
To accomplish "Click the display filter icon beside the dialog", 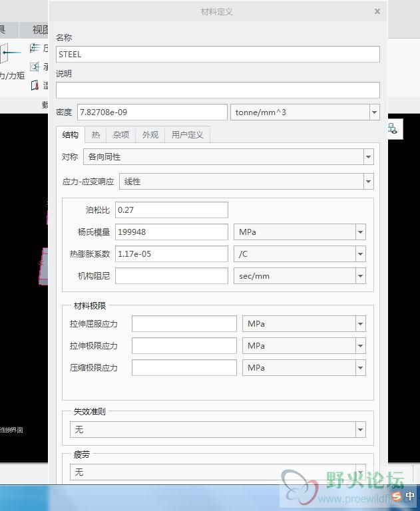I will pos(393,128).
